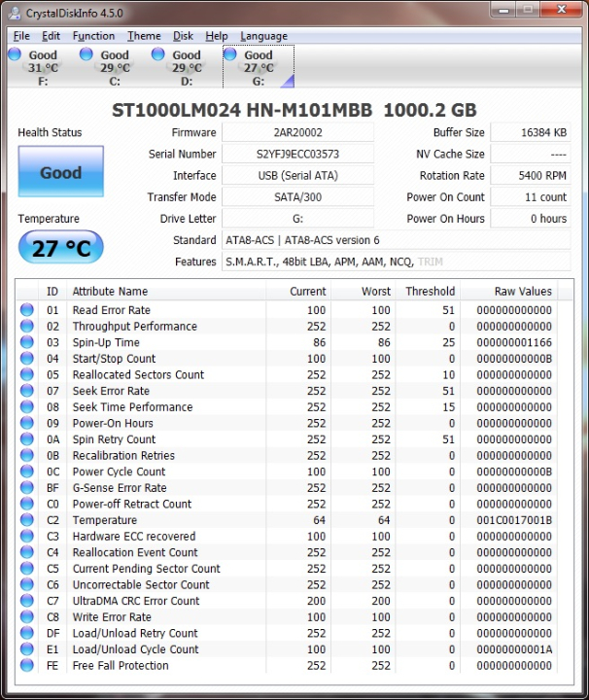Select drive D: disk tab

point(187,67)
